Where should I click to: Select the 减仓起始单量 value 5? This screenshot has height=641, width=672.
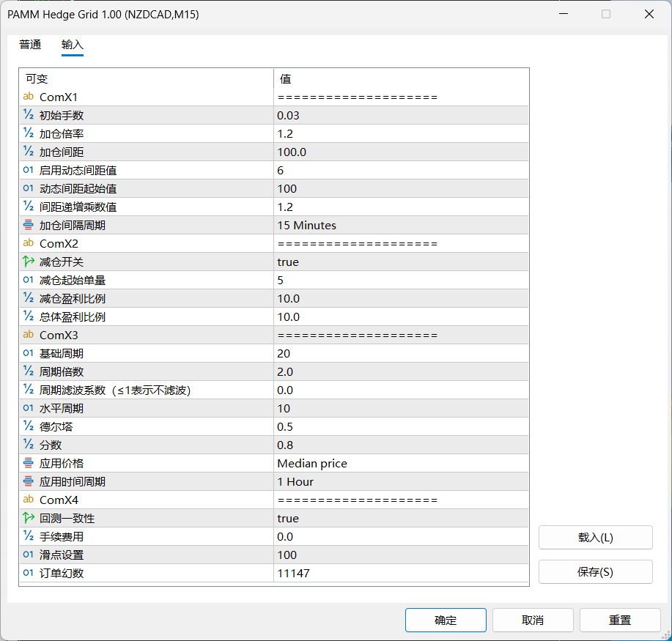pyautogui.click(x=401, y=281)
